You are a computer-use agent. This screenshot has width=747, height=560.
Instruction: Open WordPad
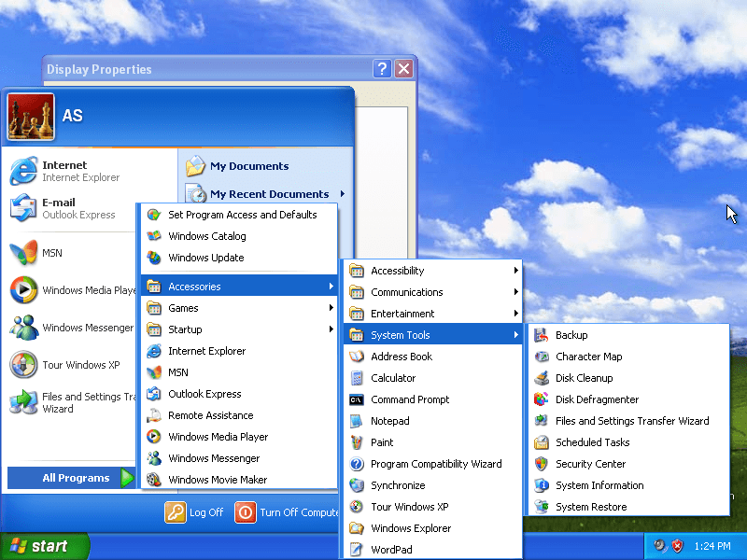point(432,549)
